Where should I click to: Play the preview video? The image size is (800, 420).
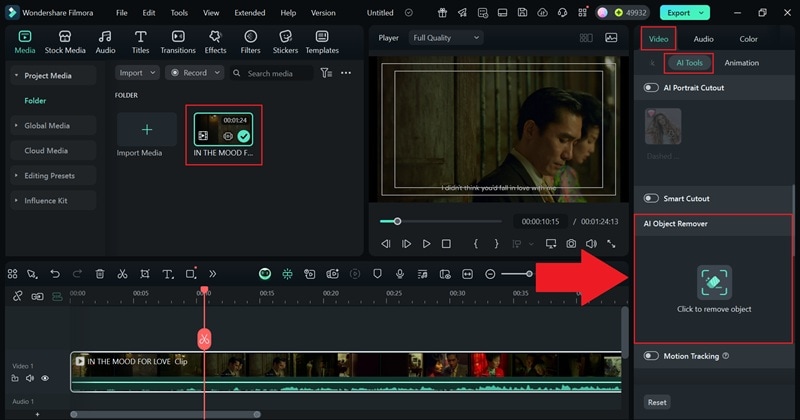click(426, 244)
